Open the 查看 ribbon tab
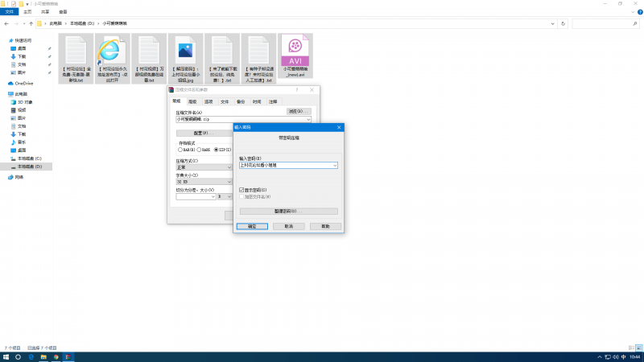Image resolution: width=644 pixels, height=362 pixels. pyautogui.click(x=63, y=13)
